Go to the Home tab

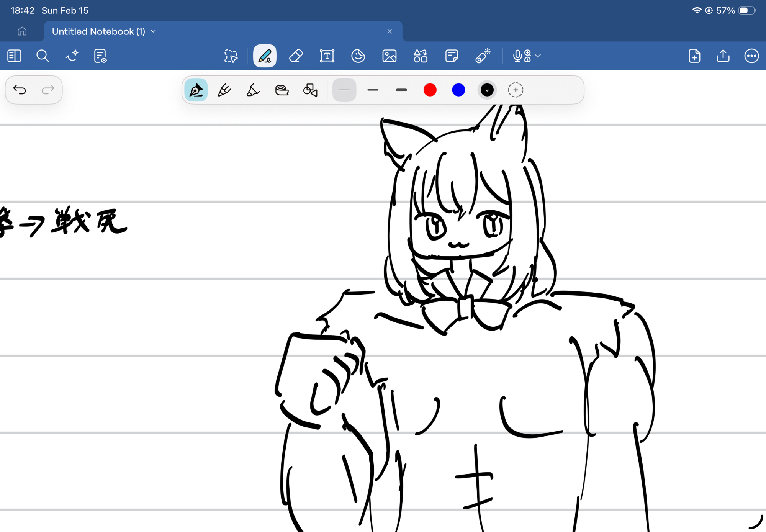22,31
